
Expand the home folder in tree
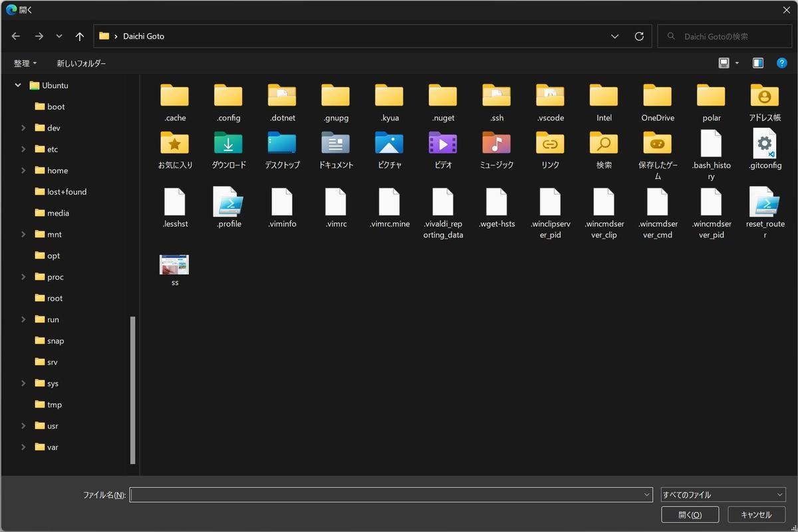coord(23,170)
